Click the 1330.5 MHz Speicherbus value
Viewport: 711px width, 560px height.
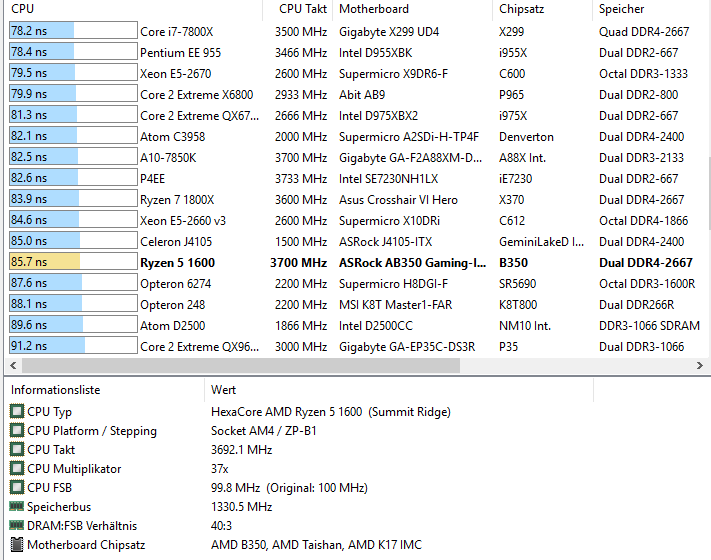click(x=241, y=506)
